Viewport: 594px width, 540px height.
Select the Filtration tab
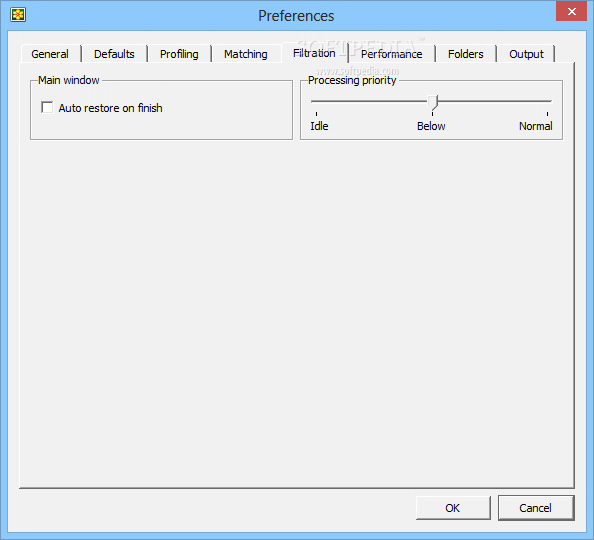tap(314, 53)
